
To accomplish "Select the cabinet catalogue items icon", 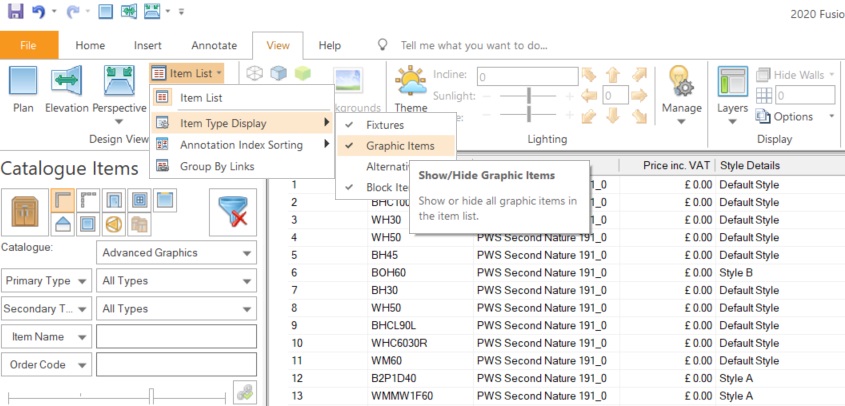I will tap(24, 212).
